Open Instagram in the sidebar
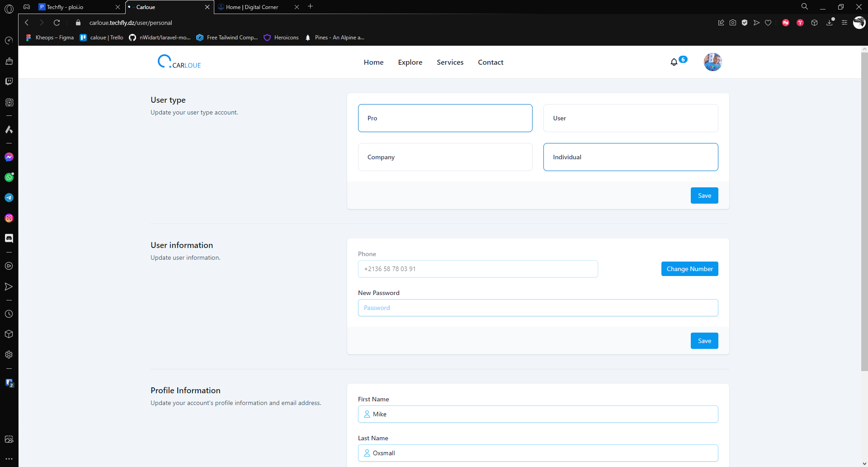Viewport: 868px width, 467px height. coord(9,218)
